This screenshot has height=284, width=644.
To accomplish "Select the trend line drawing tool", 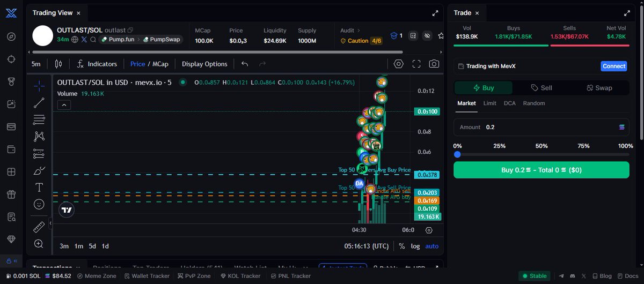I will pyautogui.click(x=39, y=103).
